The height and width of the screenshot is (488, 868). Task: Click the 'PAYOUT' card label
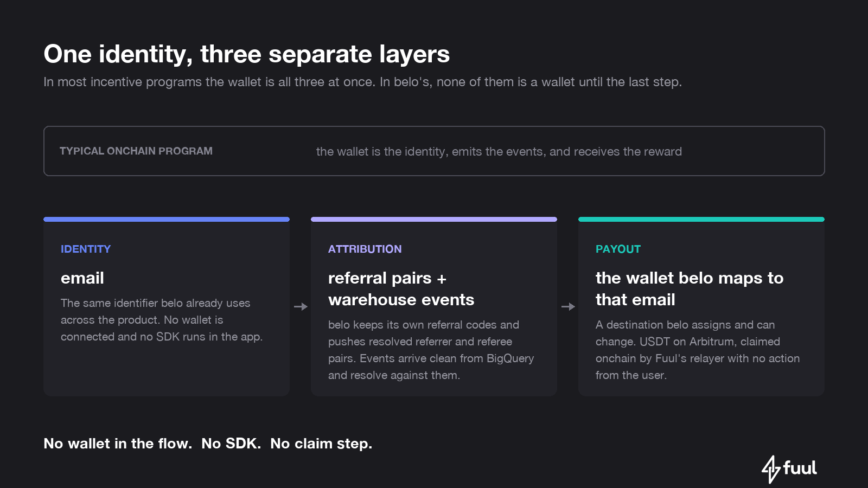[618, 249]
